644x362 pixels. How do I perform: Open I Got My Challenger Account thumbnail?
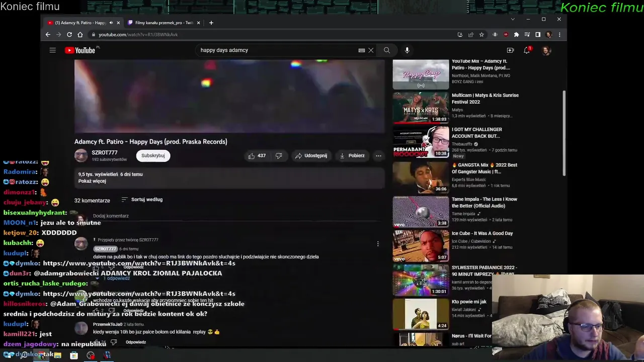point(421,142)
